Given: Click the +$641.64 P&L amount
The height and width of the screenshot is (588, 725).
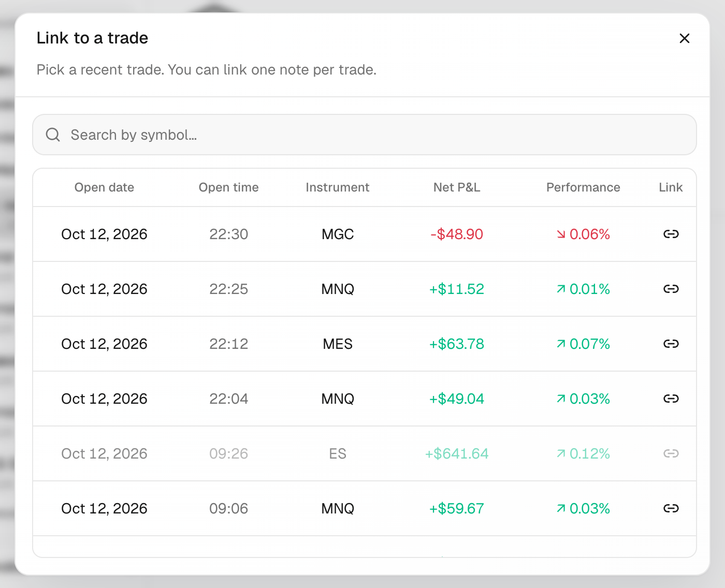Looking at the screenshot, I should (457, 453).
